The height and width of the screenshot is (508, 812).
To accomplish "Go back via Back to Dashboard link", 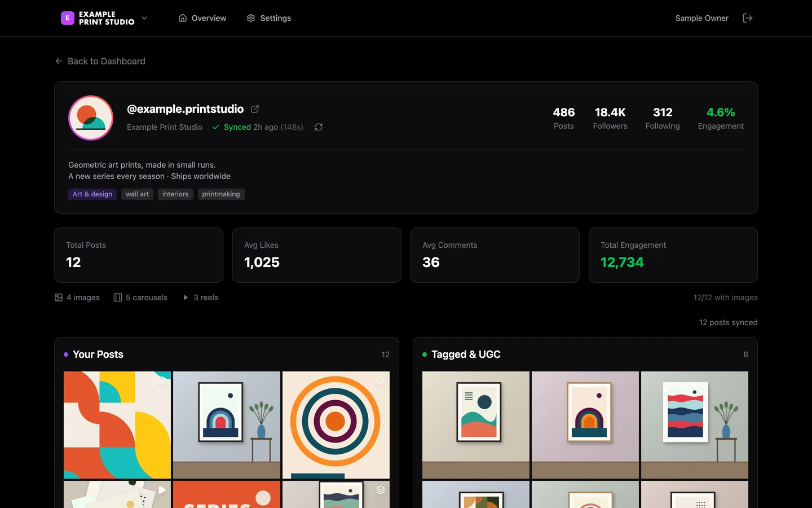I will click(x=100, y=61).
